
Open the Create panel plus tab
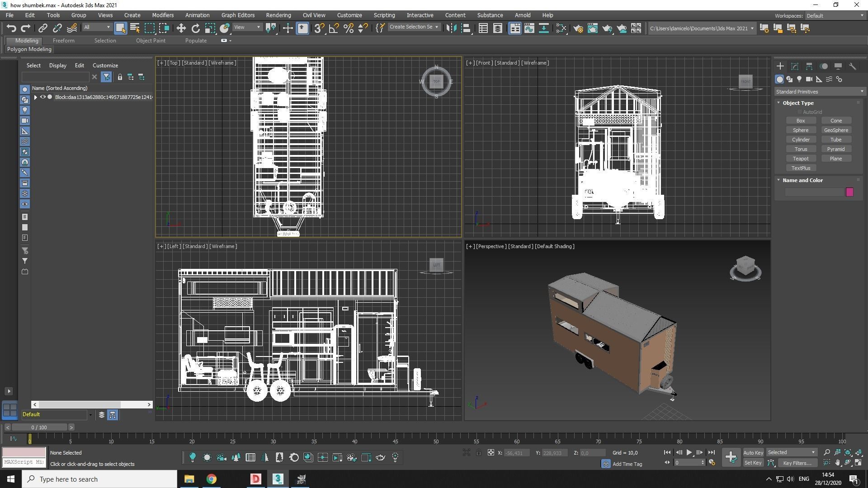(780, 66)
